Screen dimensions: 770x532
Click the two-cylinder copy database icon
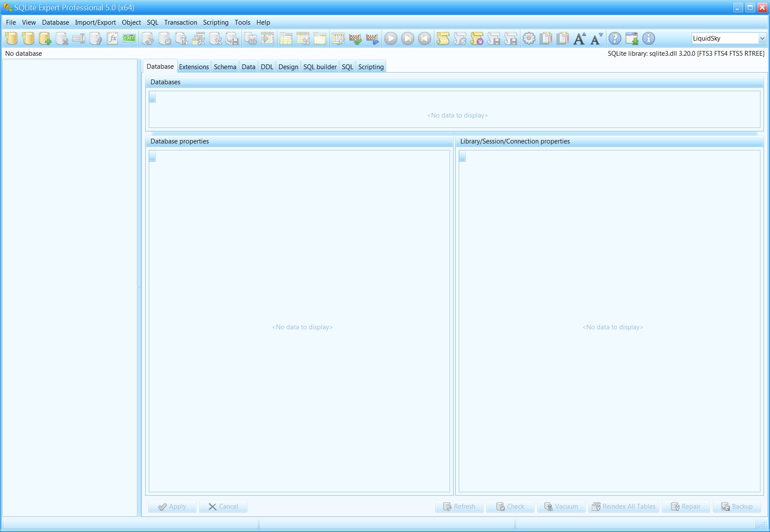(x=251, y=38)
